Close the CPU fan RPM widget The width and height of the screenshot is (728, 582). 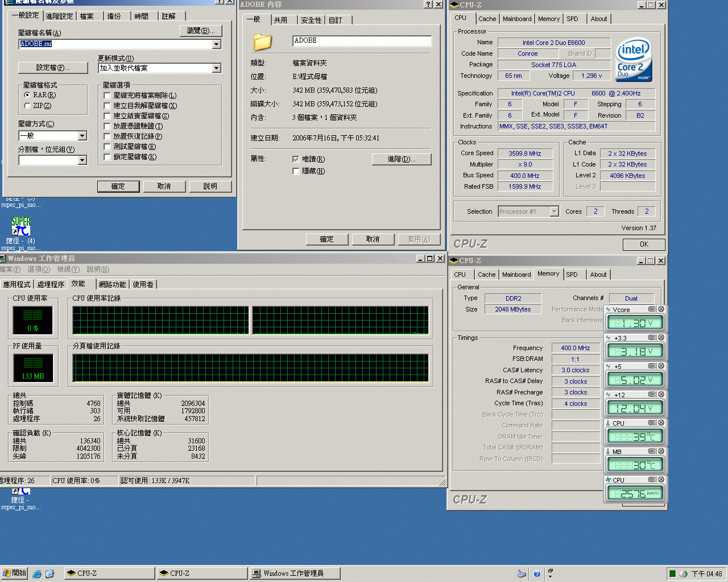click(x=661, y=480)
